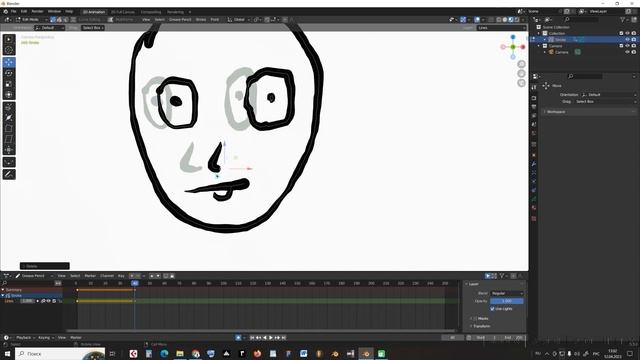Screen dimensions: 640x360
Task: Open the Blend Regular dropdown
Action: (x=507, y=293)
